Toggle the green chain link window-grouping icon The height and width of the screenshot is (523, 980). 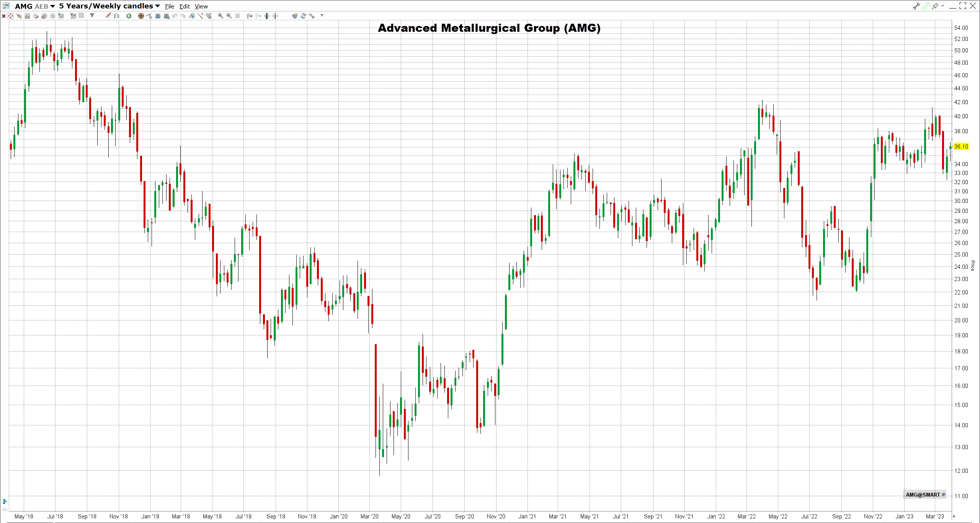(x=926, y=6)
